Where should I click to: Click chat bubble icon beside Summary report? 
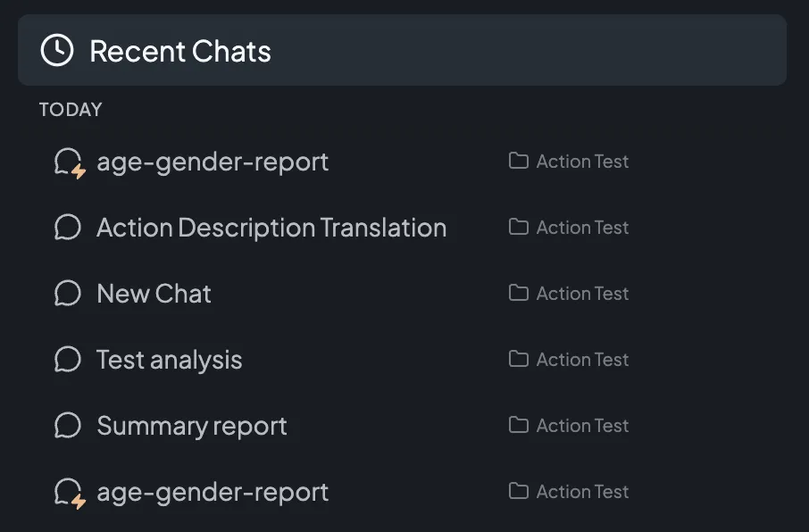[x=68, y=425]
